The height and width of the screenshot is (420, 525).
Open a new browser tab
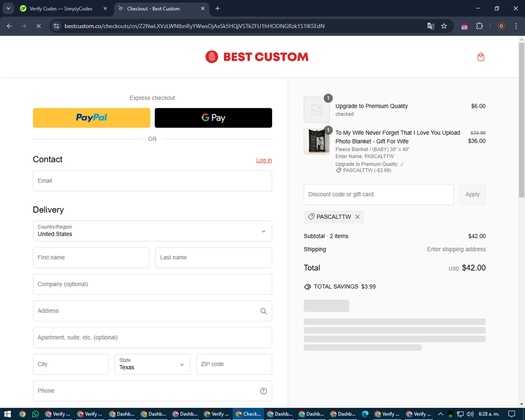coord(217,8)
